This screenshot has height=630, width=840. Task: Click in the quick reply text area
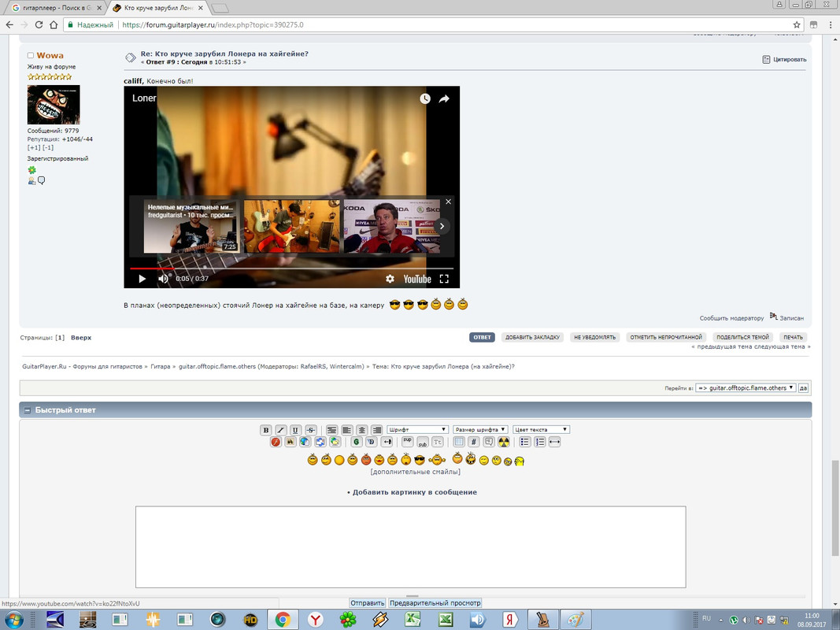point(410,547)
